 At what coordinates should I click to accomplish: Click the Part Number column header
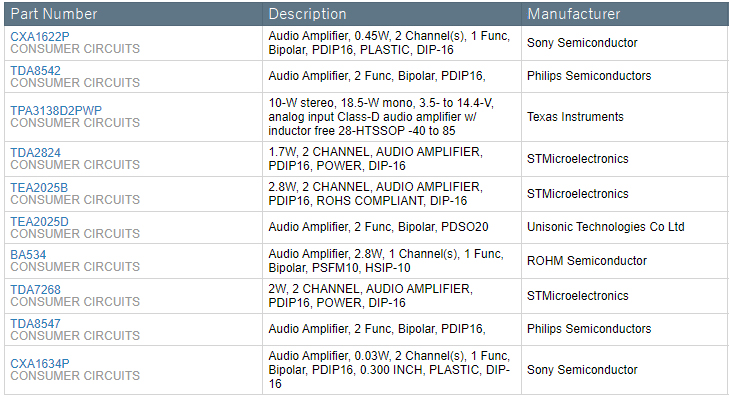[x=54, y=14]
